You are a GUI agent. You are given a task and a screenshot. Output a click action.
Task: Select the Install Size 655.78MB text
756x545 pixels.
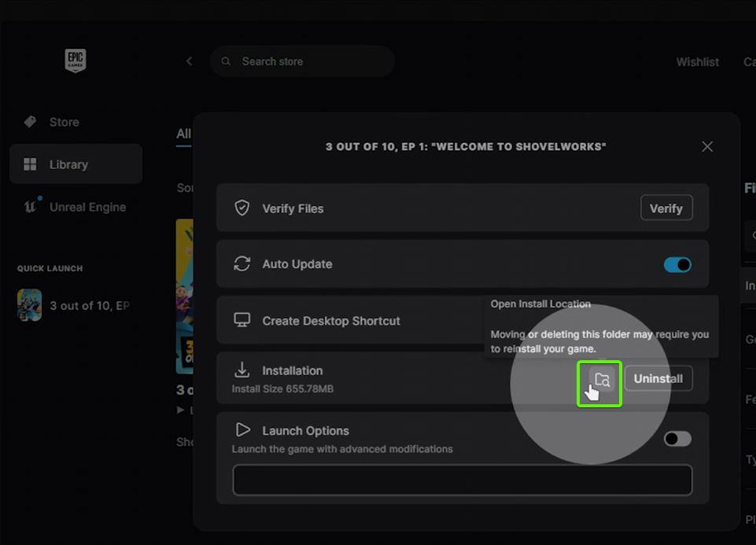tap(282, 388)
